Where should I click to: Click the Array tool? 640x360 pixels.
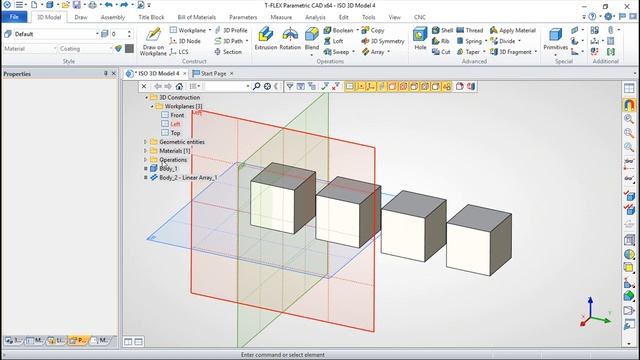pos(373,52)
